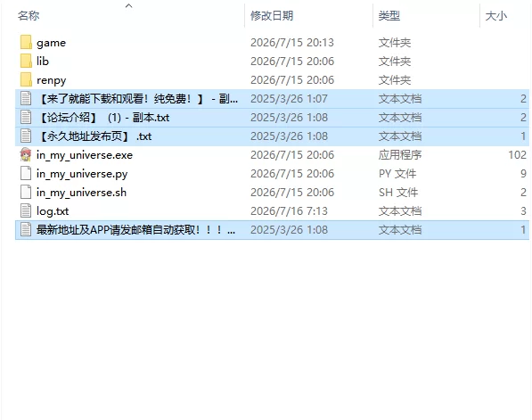
Task: Select the renpy folder icon
Action: pos(26,79)
